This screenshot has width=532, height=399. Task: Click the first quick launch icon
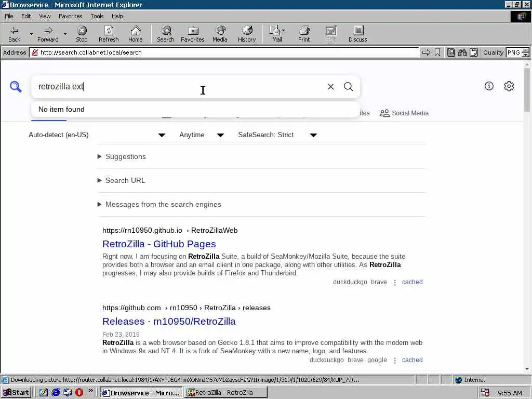[x=44, y=393]
